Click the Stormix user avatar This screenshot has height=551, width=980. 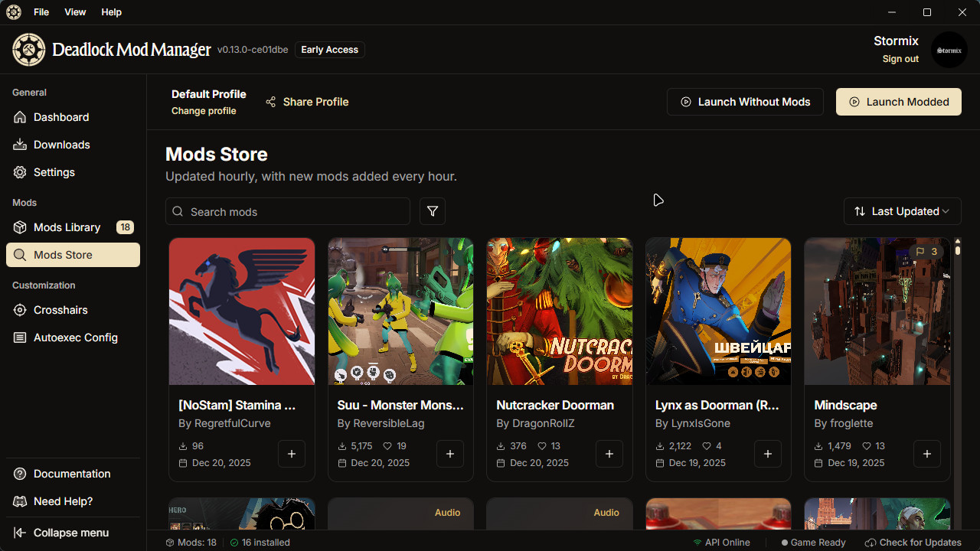click(x=949, y=50)
